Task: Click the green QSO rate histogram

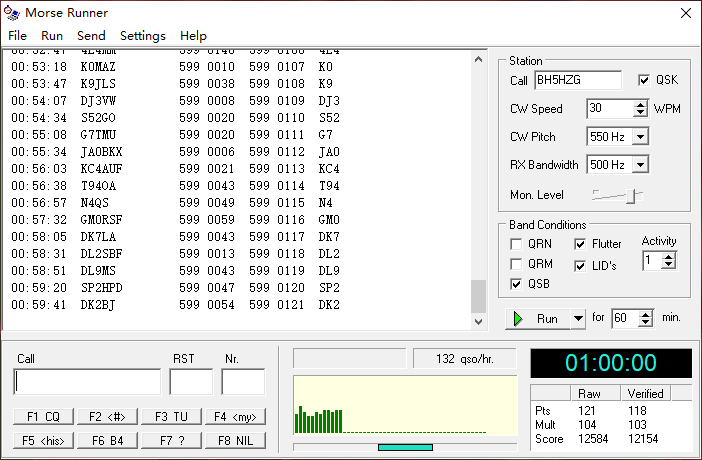Action: click(405, 405)
